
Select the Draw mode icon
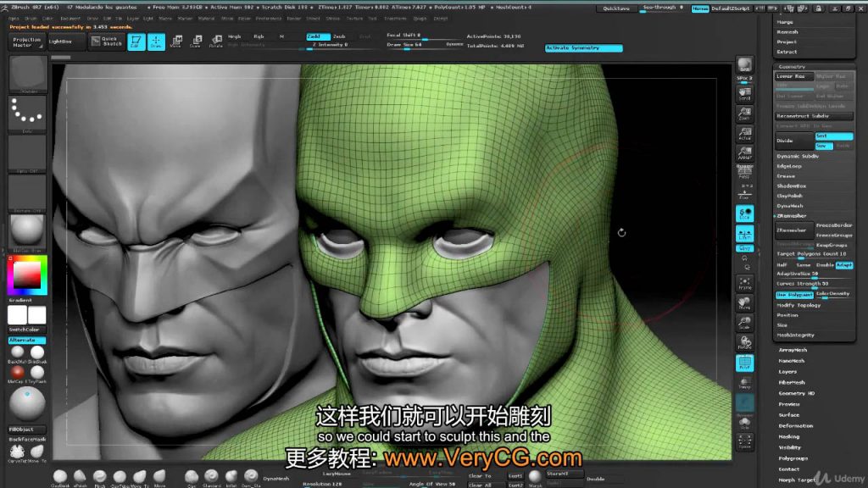156,42
